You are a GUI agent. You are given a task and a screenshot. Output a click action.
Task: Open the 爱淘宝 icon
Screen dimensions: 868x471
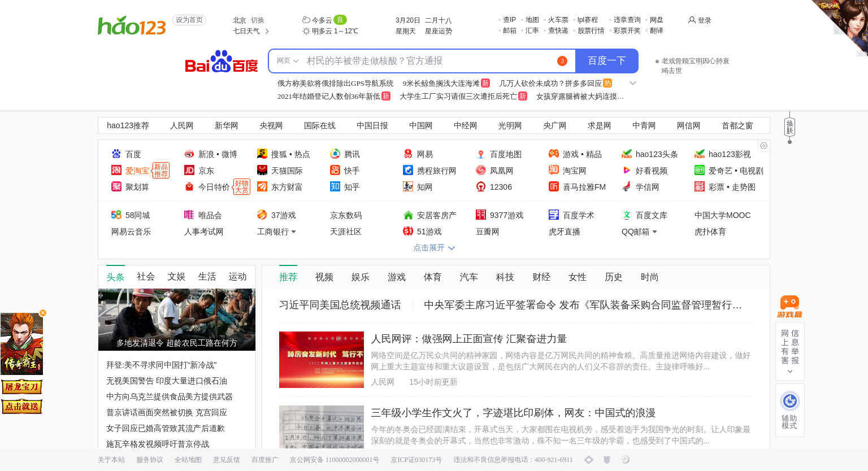pos(116,170)
